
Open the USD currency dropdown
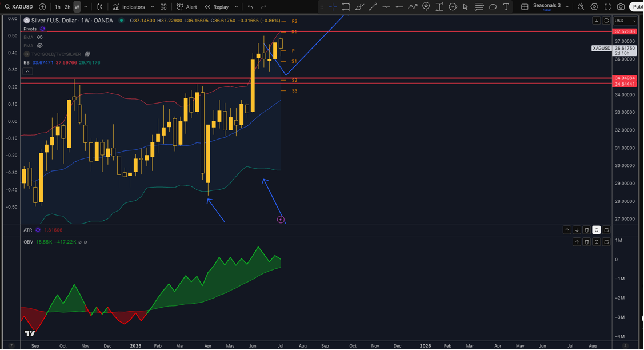(625, 21)
